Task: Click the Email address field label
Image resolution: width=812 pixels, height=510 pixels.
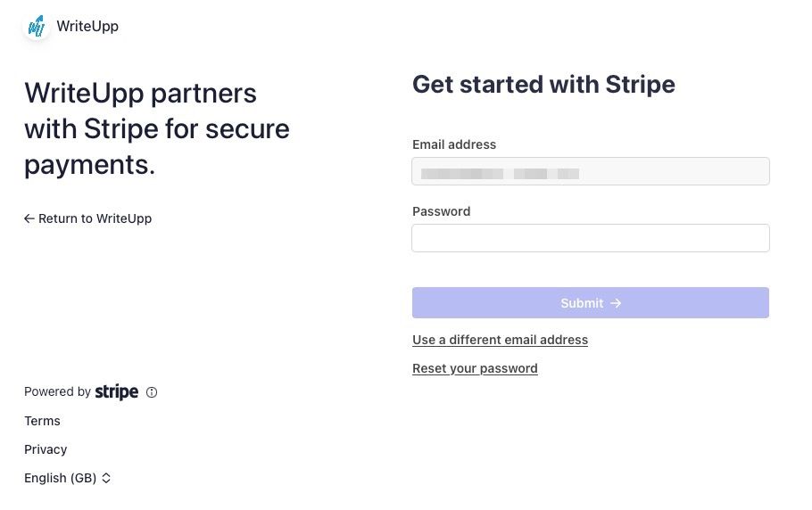Action: [x=454, y=144]
